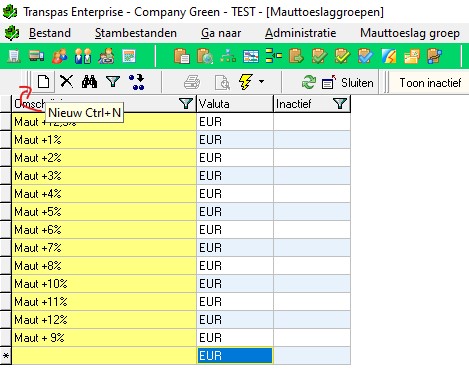Viewport: 469px width, 377px height.
Task: Select the Maut +8% cell
Action: (x=104, y=266)
